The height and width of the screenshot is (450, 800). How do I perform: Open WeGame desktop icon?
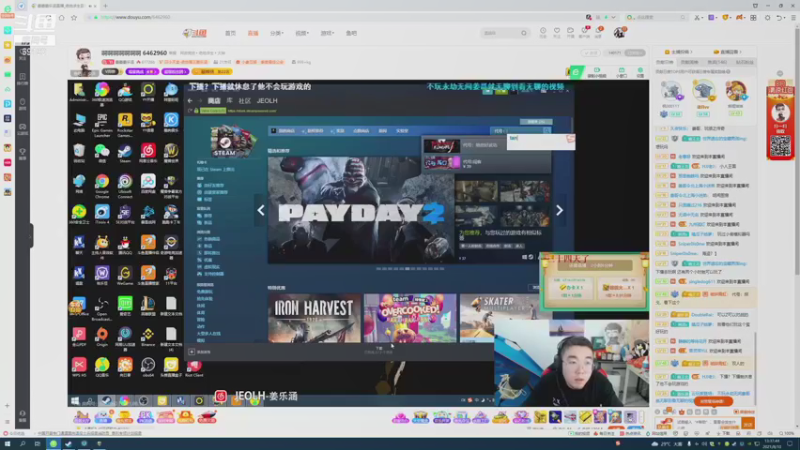click(125, 276)
